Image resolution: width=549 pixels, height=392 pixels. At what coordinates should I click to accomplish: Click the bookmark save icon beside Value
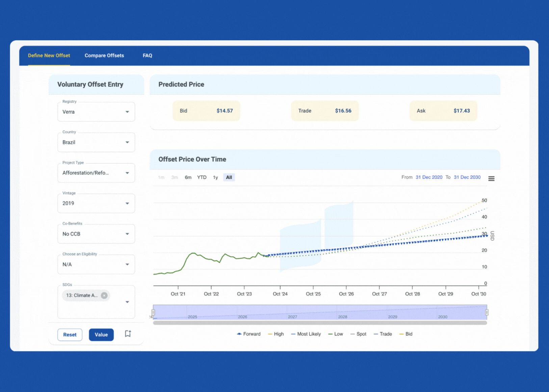coord(128,334)
